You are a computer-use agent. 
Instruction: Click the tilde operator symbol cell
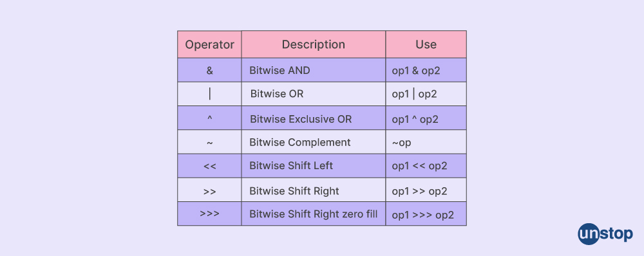point(209,142)
